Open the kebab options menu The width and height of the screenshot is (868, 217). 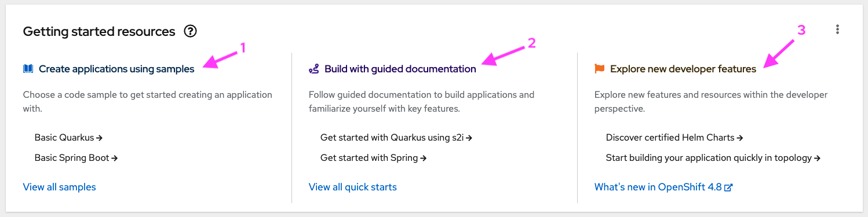[x=837, y=30]
